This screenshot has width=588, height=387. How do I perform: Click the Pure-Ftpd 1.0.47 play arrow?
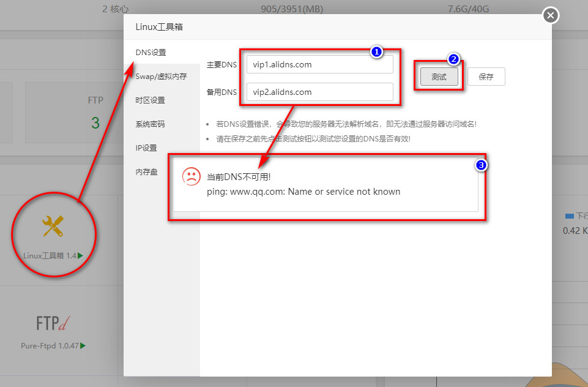click(83, 346)
